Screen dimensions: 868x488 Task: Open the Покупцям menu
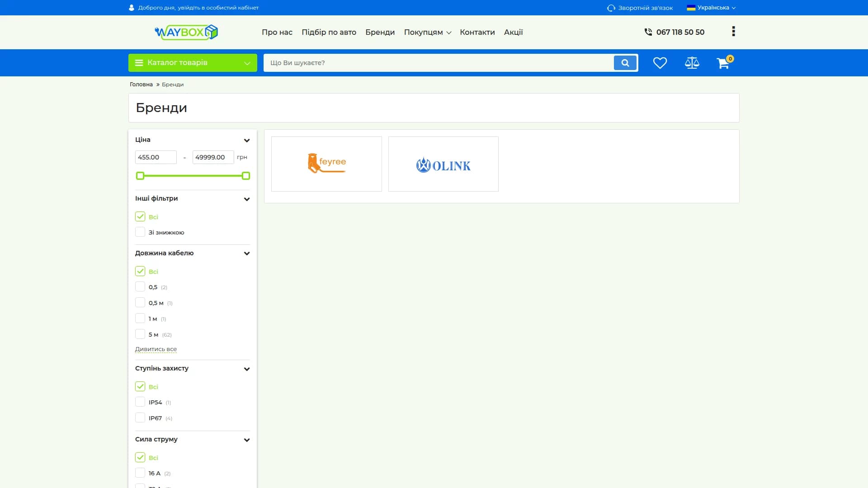point(427,32)
